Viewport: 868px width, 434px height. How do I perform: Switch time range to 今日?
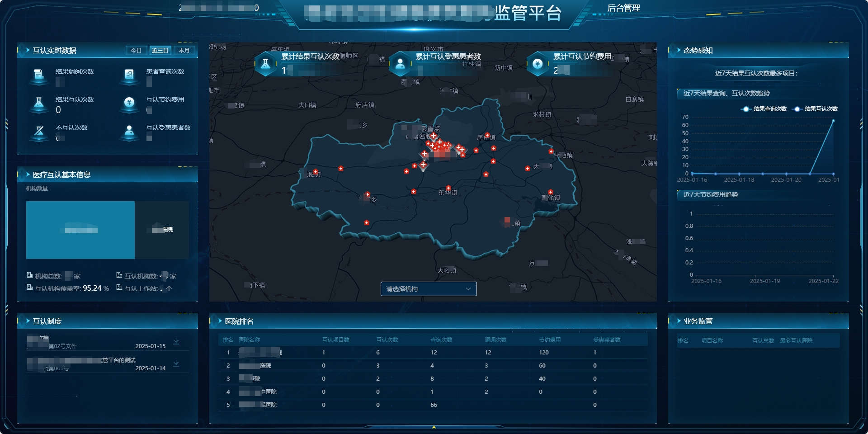pyautogui.click(x=136, y=50)
